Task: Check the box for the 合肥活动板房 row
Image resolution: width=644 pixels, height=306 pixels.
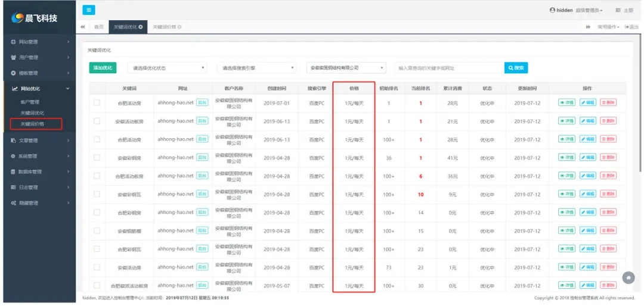Action: coord(97,176)
